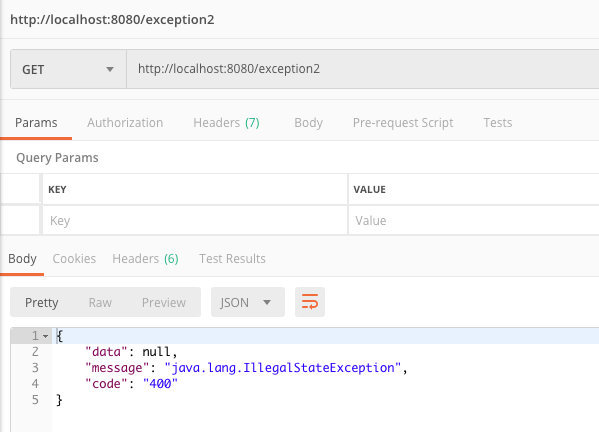Screen dimensions: 599x432
Task: Open the response Headers (6) tab
Action: pos(145,259)
